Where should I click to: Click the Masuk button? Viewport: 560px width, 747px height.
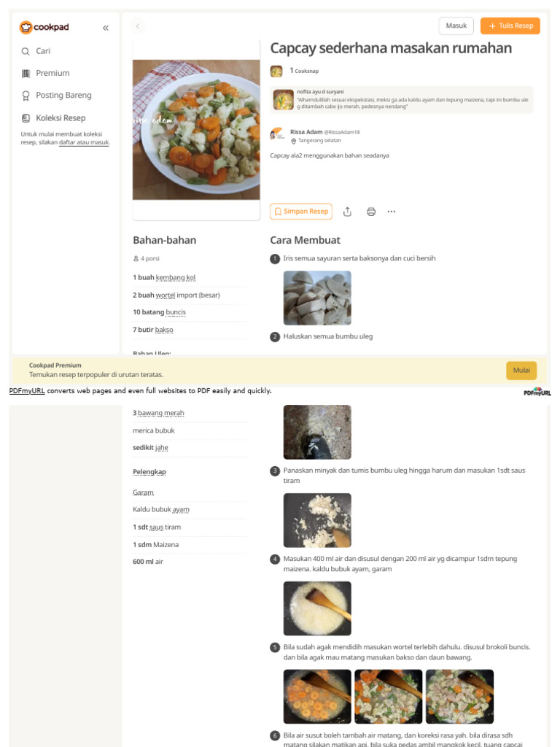(x=456, y=26)
